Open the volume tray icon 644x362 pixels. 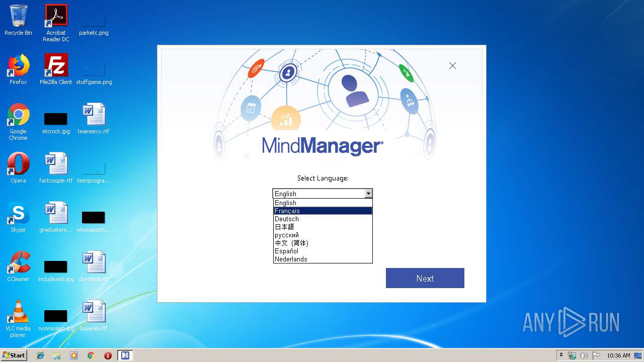click(584, 355)
